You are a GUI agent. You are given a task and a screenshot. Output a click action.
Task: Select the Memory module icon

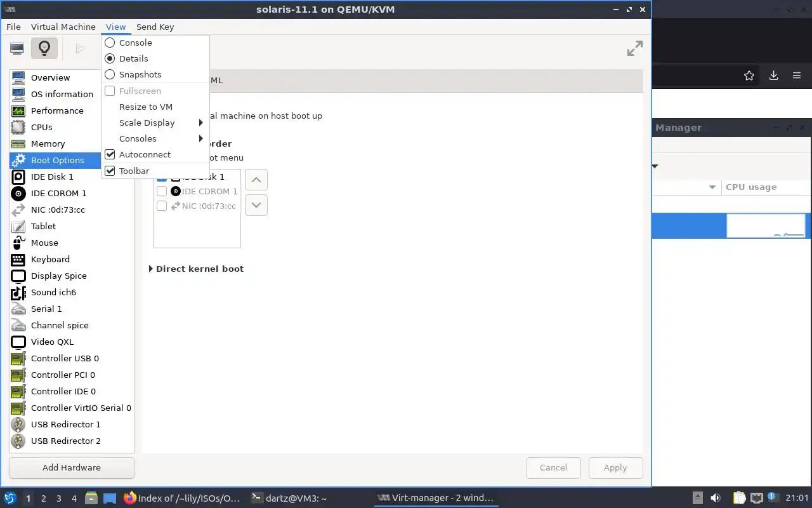click(x=18, y=144)
